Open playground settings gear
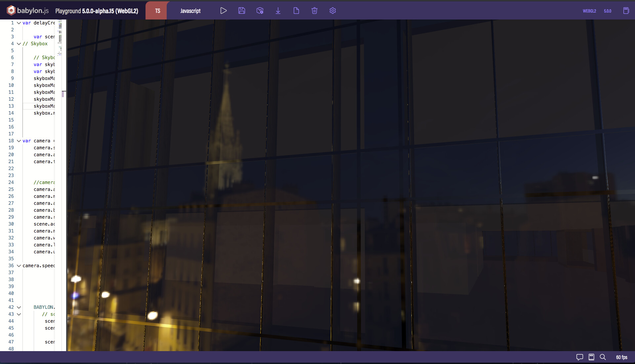Viewport: 635px width, 364px height. coord(333,11)
